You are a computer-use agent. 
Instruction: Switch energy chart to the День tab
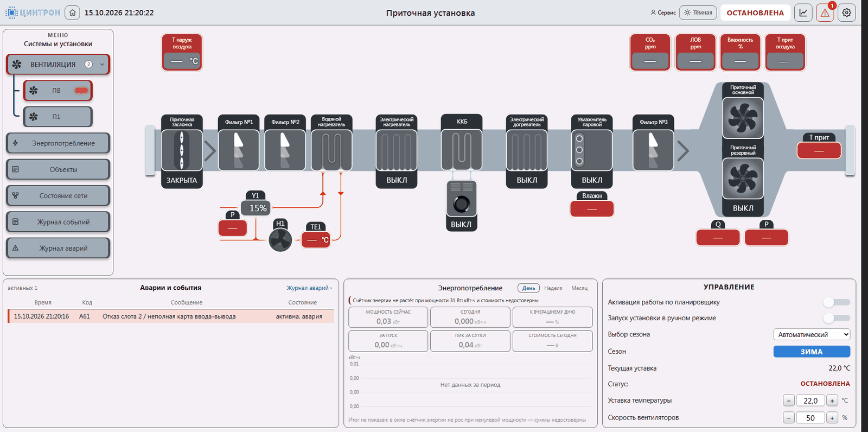[x=528, y=288]
